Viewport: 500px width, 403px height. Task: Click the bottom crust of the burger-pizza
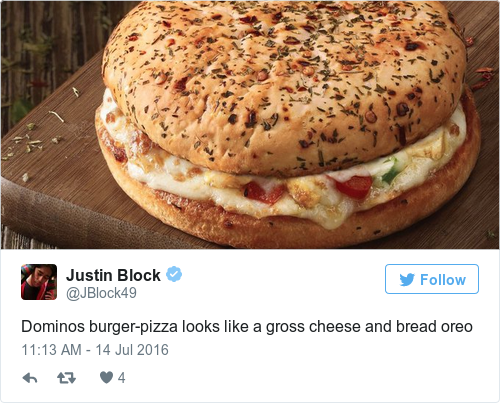point(287,227)
